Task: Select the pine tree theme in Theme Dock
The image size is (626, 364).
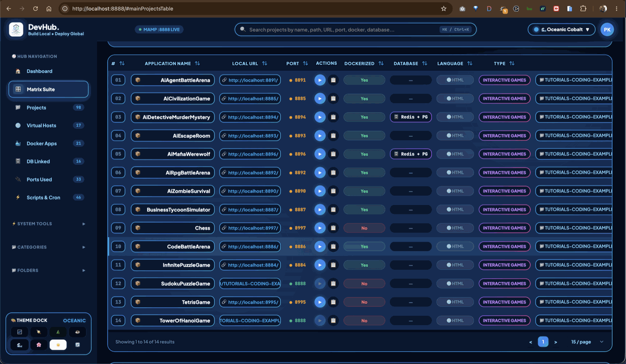Action: [58, 332]
